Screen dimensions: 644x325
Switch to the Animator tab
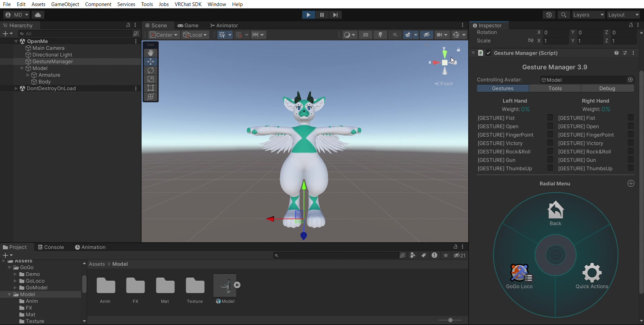pyautogui.click(x=224, y=26)
